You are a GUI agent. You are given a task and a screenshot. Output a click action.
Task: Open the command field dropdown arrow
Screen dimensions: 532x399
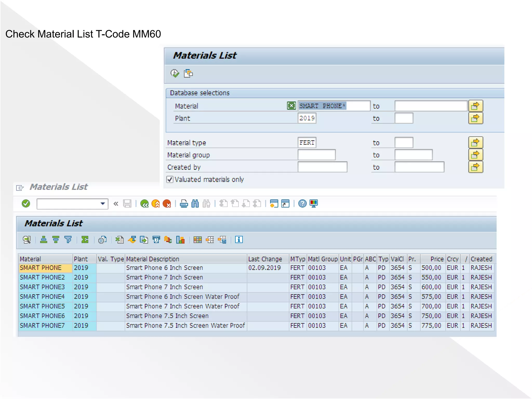[x=103, y=204]
